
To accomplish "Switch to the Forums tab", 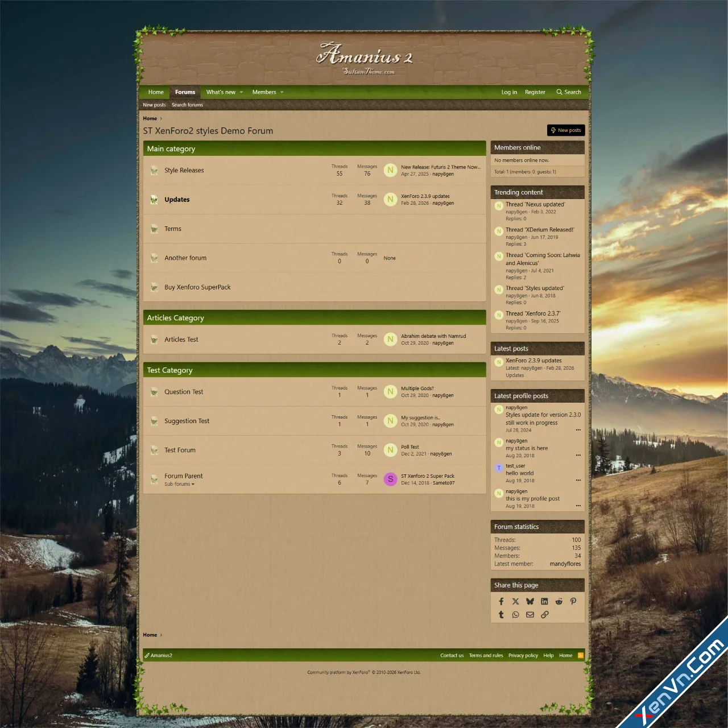I will click(x=185, y=92).
